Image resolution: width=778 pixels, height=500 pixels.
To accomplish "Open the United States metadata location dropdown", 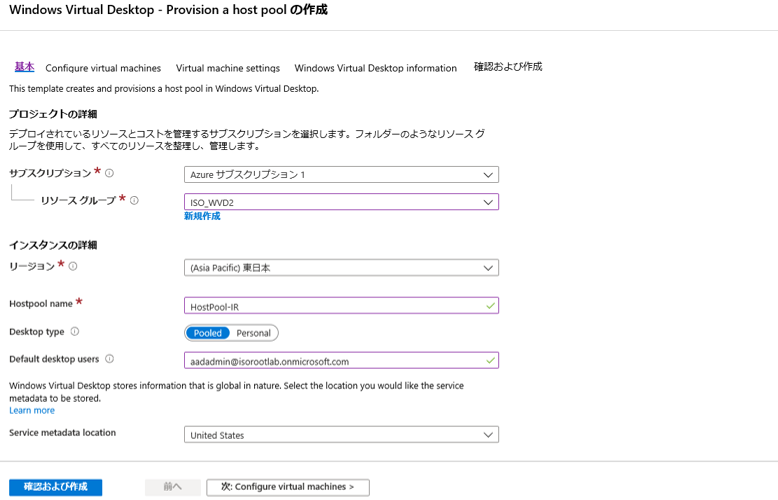I will (341, 435).
